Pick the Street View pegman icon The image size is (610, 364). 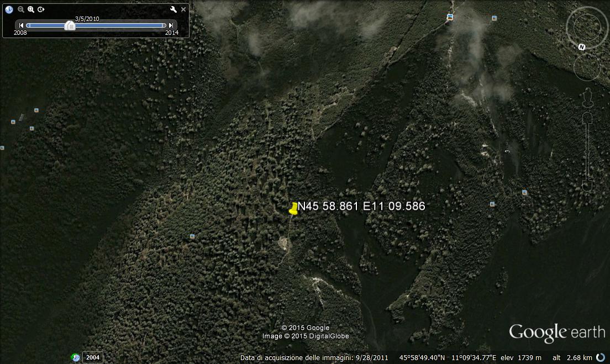click(587, 98)
